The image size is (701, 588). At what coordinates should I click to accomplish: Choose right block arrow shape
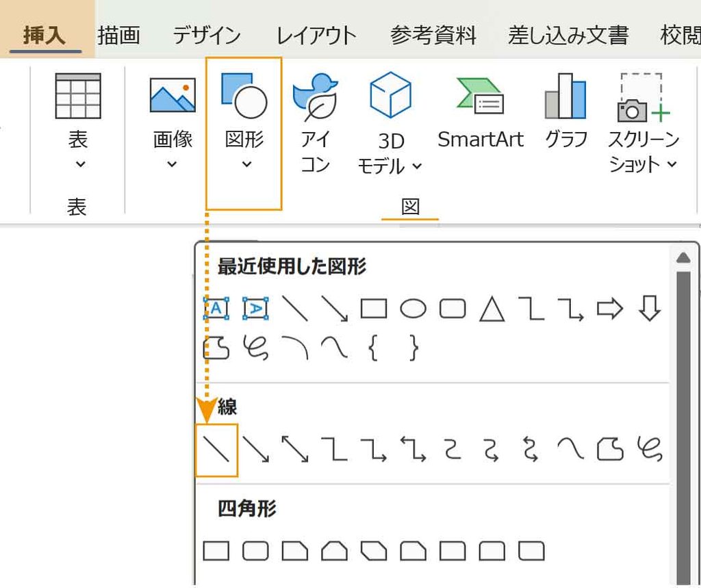coord(610,309)
